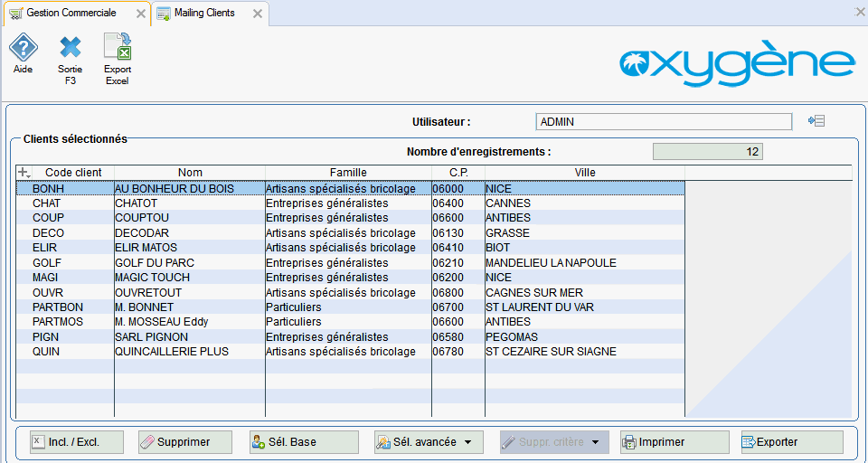This screenshot has height=463, width=868.
Task: Close the Gestion Commerciale tab
Action: (x=141, y=14)
